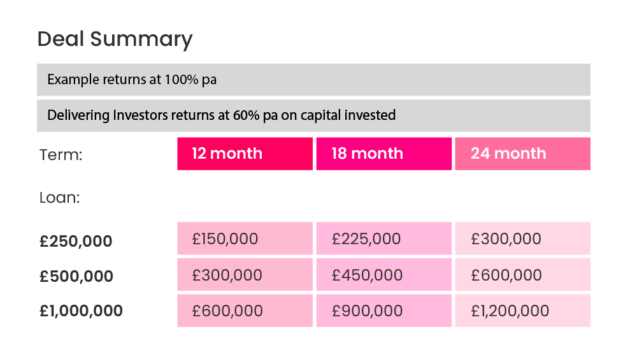This screenshot has height=352, width=644.
Task: Select the £500,000 loan row label
Action: tap(76, 277)
